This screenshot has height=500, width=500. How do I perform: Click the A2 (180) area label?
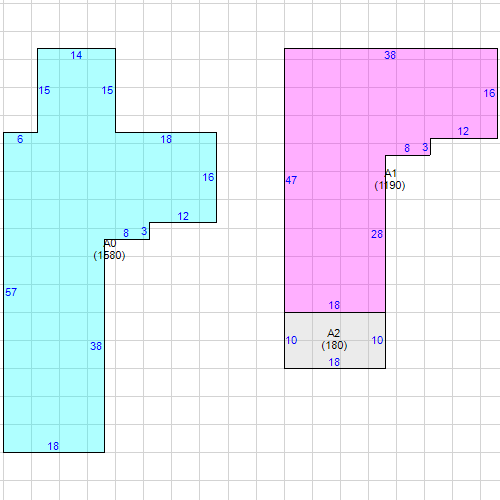[x=334, y=339]
